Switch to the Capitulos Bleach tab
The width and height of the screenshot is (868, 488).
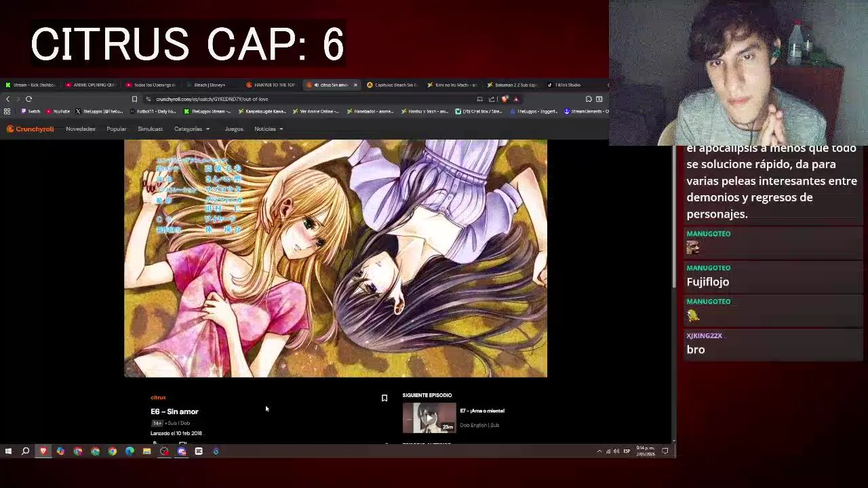coord(393,85)
